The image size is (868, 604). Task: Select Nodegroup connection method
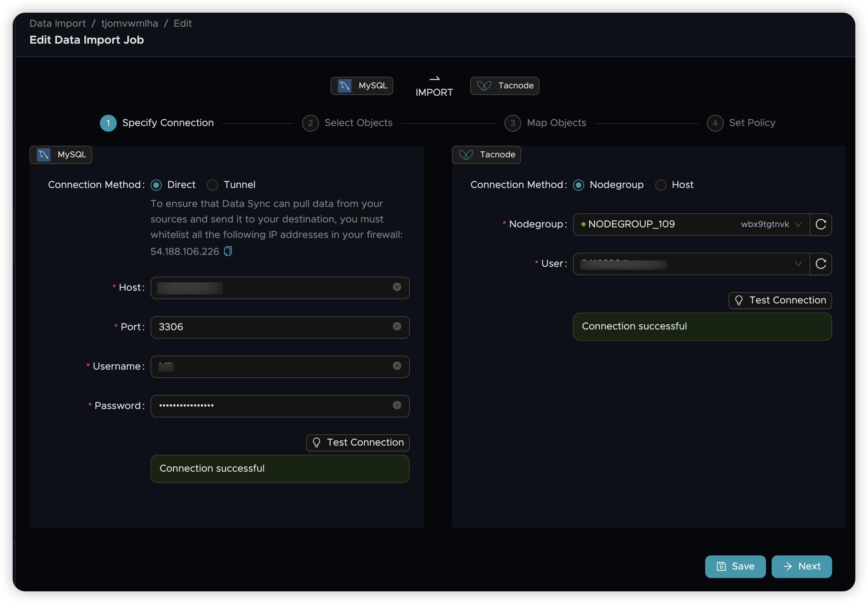(579, 185)
